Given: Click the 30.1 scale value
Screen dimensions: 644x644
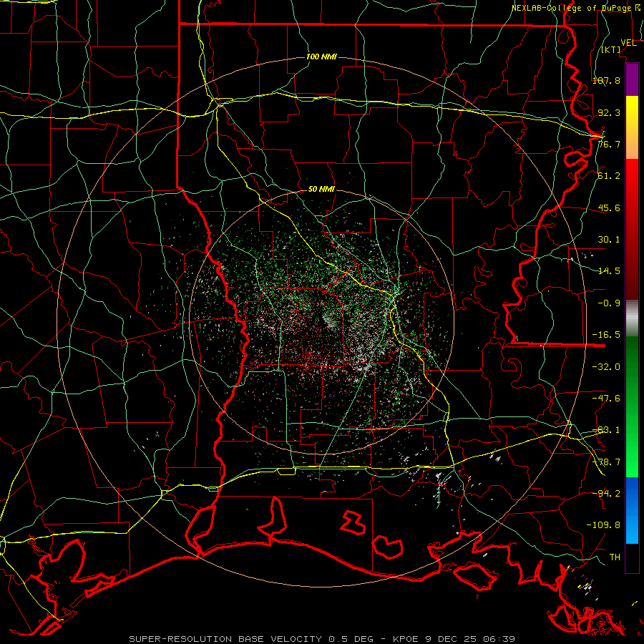Looking at the screenshot, I should click(x=609, y=240).
